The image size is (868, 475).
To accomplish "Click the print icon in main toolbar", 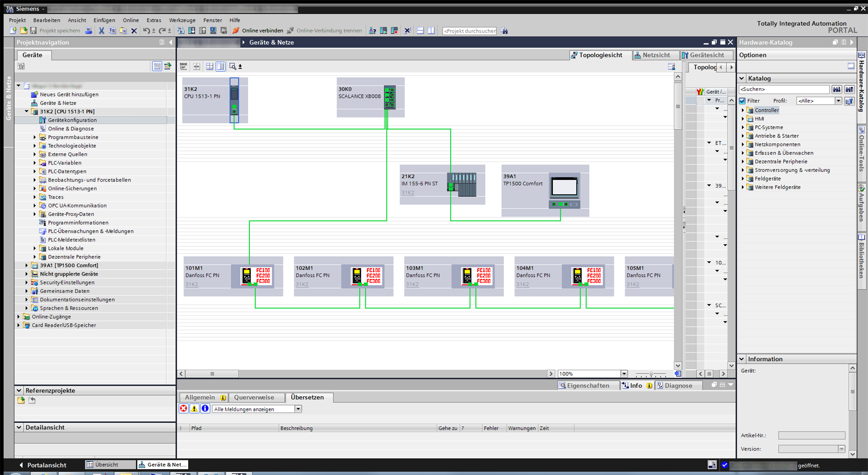I will (x=89, y=31).
